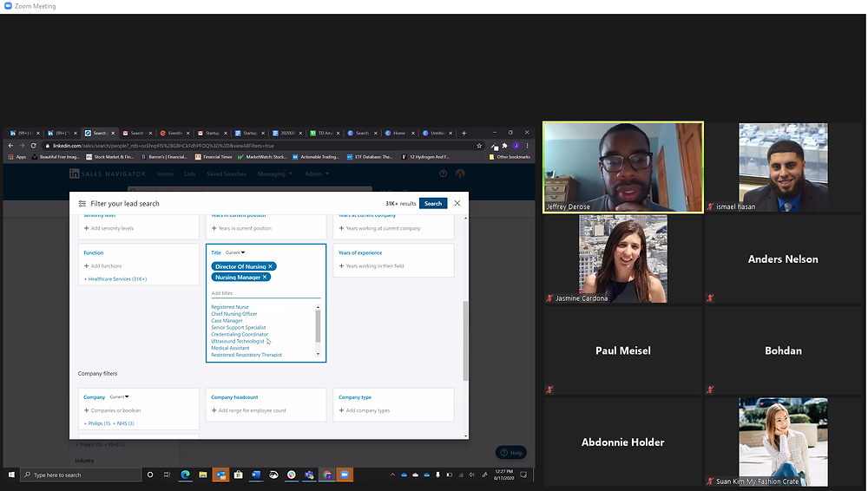Expand the Admin menu
868x491 pixels.
(317, 173)
